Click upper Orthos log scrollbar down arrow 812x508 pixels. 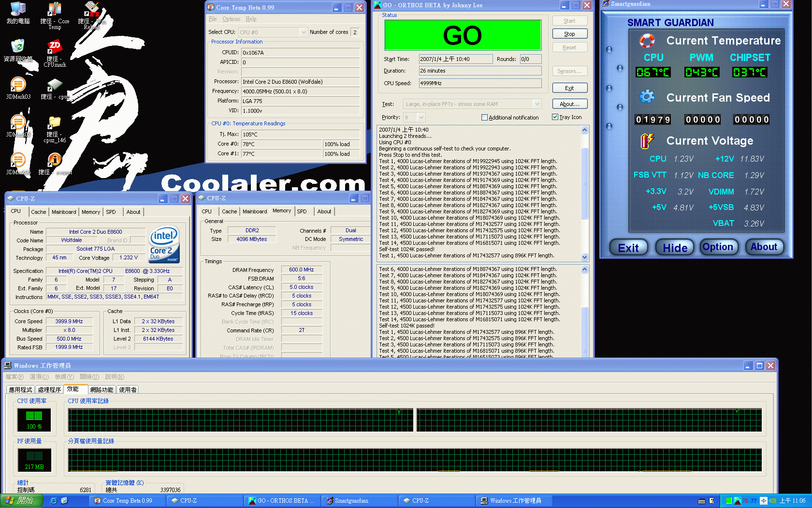(x=584, y=257)
